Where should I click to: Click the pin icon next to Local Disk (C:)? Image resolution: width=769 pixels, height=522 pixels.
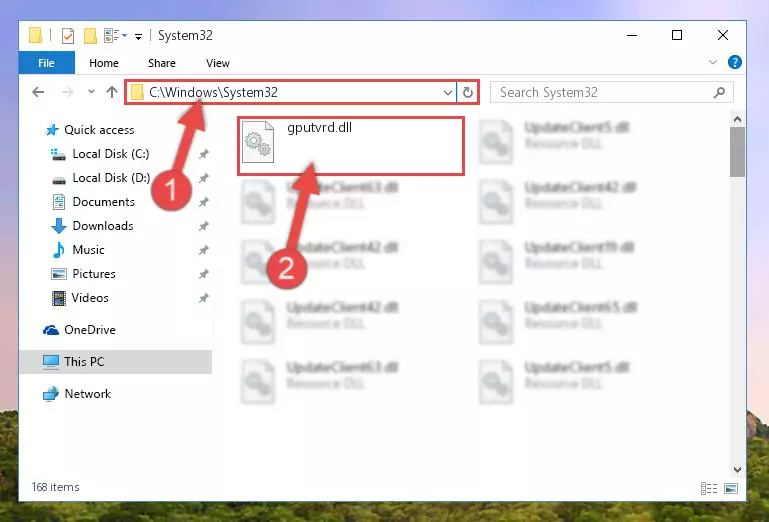pos(204,154)
